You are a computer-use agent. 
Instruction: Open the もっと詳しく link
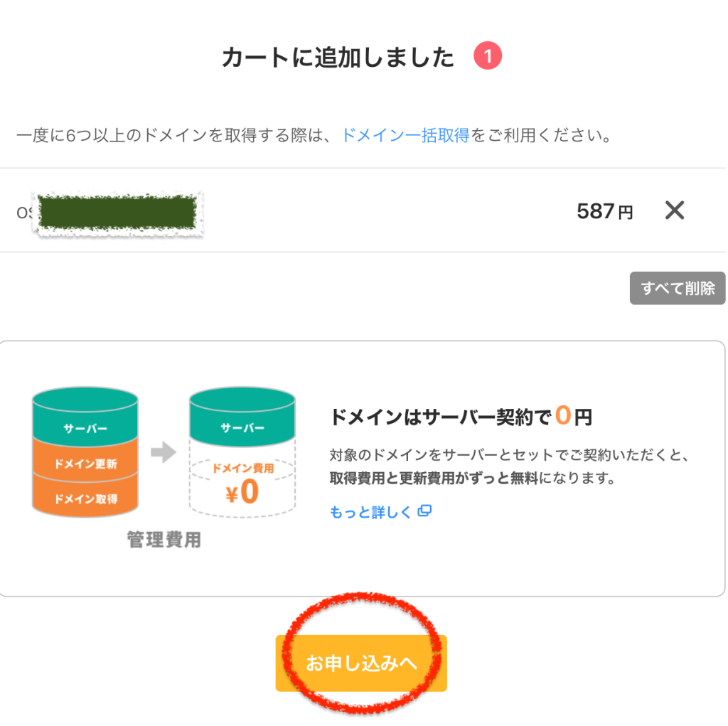point(370,512)
